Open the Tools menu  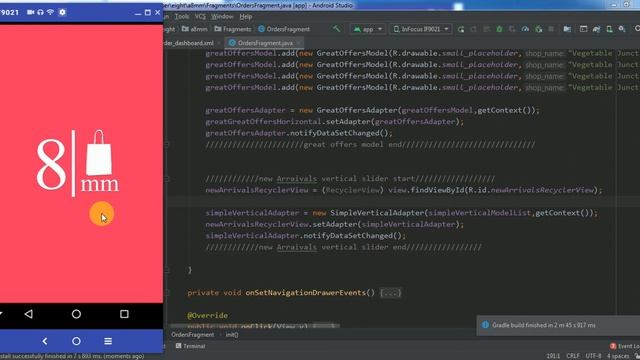tap(182, 16)
